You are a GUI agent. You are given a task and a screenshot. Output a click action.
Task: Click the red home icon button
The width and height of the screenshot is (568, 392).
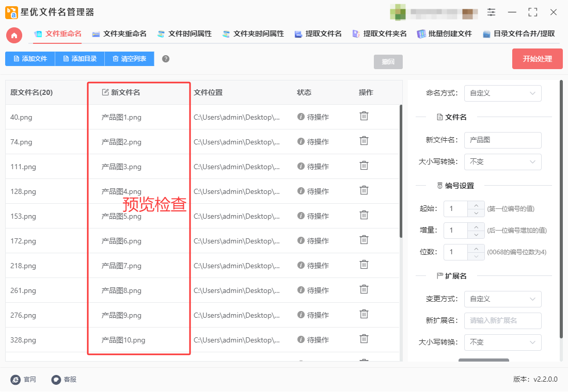tap(14, 36)
